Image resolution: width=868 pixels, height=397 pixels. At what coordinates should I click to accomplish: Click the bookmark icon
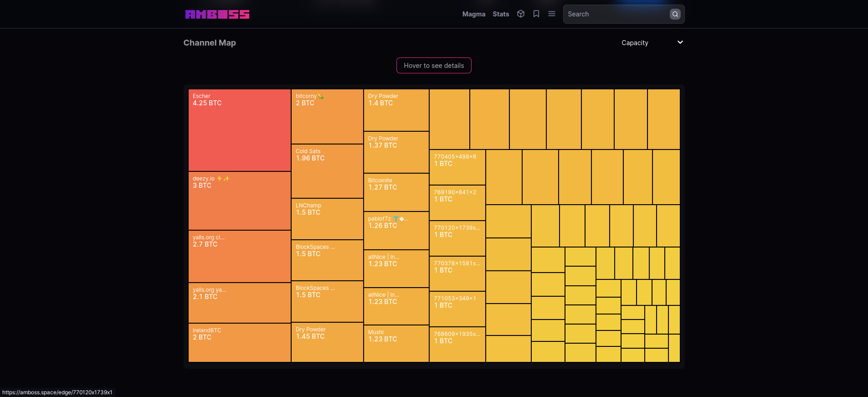[x=536, y=14]
